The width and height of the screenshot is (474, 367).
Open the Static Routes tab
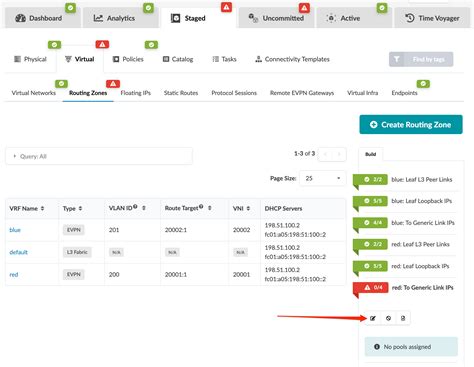[x=181, y=93]
